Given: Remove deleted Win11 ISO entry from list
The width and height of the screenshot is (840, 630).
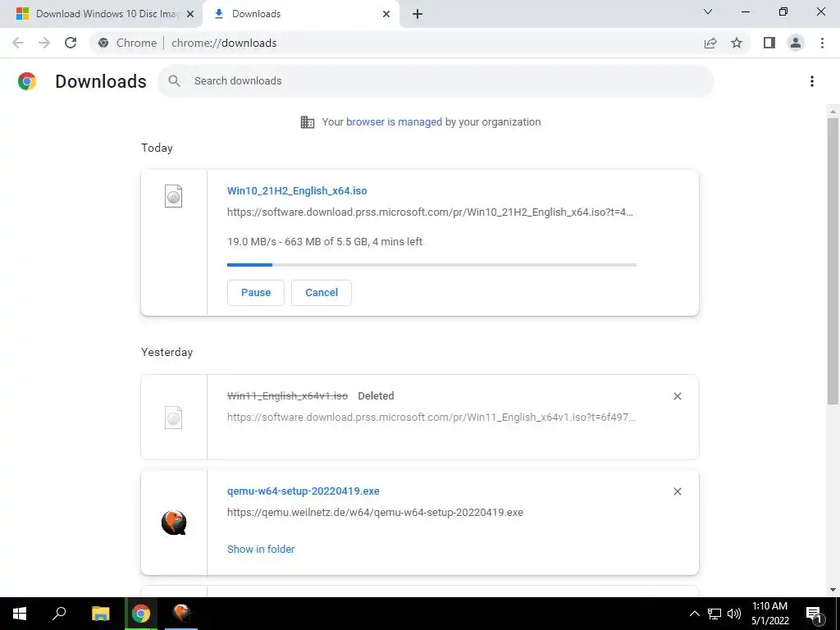Looking at the screenshot, I should click(677, 396).
